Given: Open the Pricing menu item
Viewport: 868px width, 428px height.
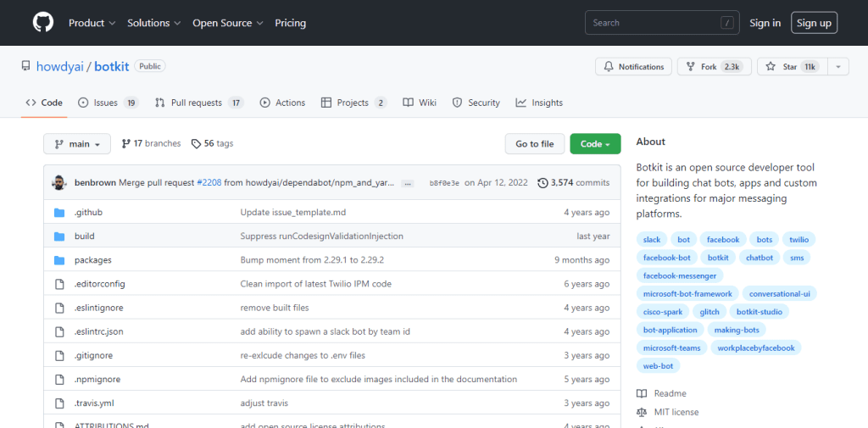Looking at the screenshot, I should (290, 23).
